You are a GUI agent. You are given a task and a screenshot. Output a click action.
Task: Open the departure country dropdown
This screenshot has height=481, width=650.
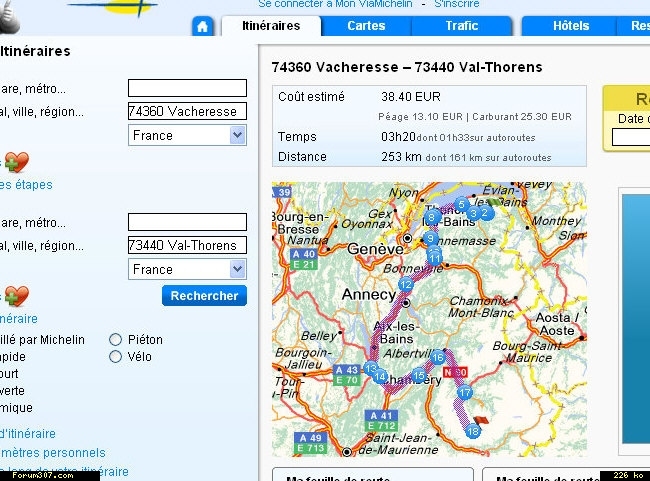tap(187, 135)
